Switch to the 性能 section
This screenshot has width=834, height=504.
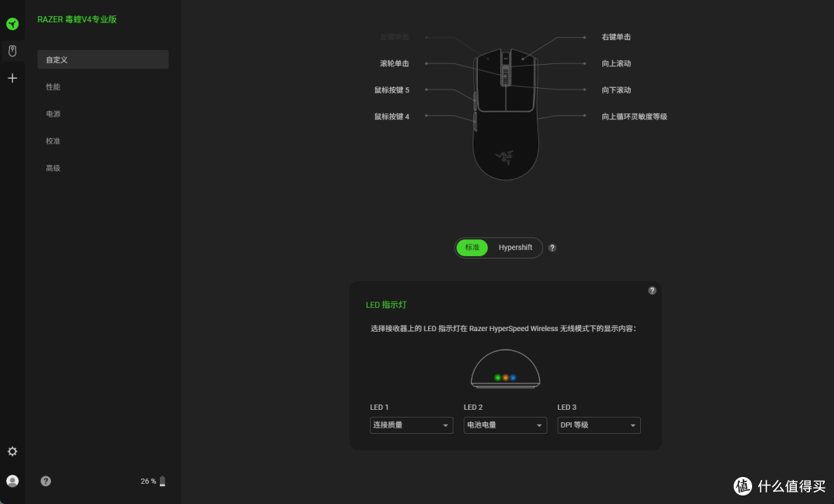[53, 86]
